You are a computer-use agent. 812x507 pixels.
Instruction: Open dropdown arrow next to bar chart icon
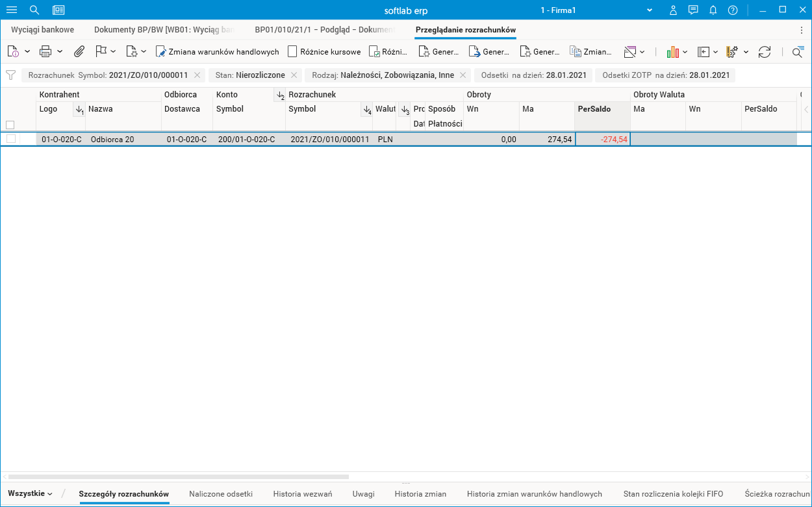[x=685, y=51]
